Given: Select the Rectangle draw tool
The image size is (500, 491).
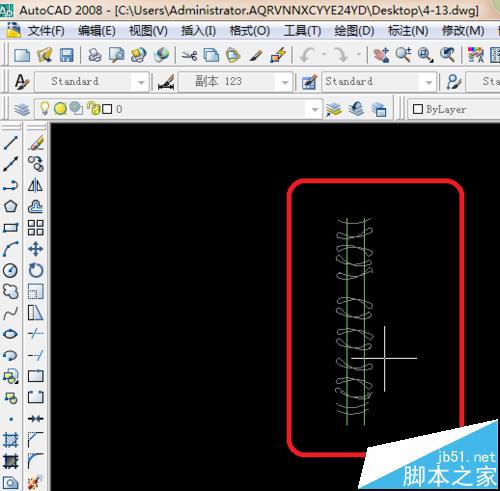Looking at the screenshot, I should click(11, 228).
